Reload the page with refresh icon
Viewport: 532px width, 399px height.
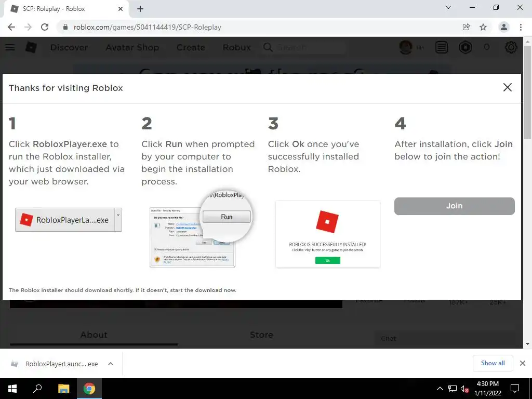coord(45,27)
